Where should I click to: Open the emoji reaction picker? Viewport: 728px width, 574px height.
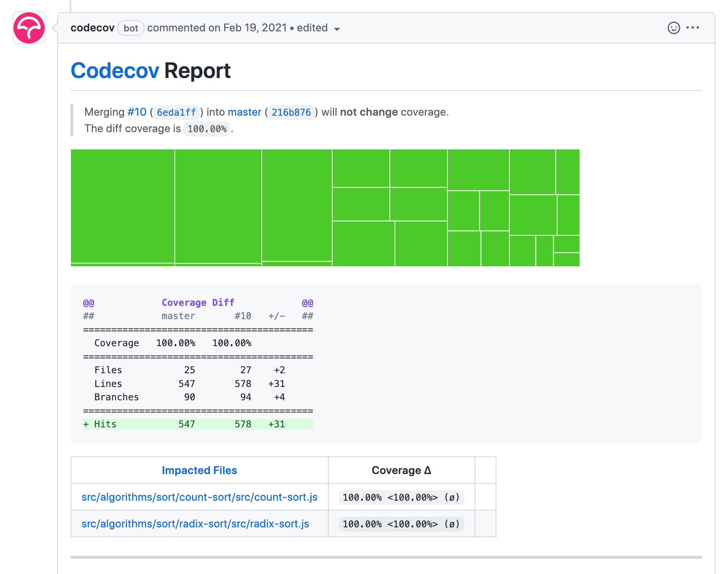click(673, 27)
